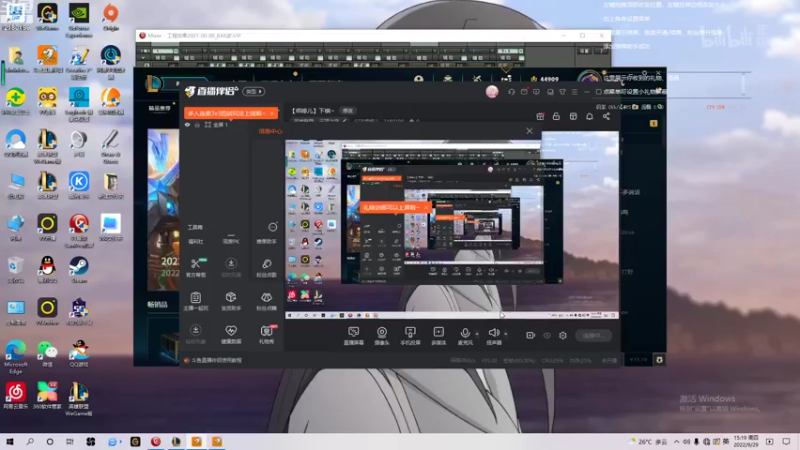Viewport: 800px width, 450px height.
Task: Open the Steam desktop shortcut
Action: pyautogui.click(x=79, y=269)
